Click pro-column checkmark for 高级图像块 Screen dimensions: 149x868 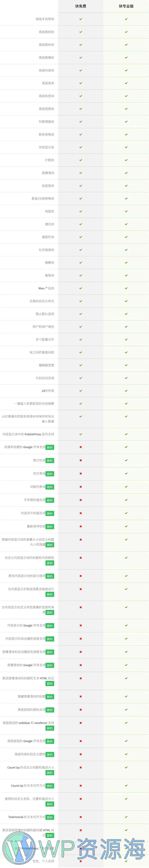coord(126,58)
